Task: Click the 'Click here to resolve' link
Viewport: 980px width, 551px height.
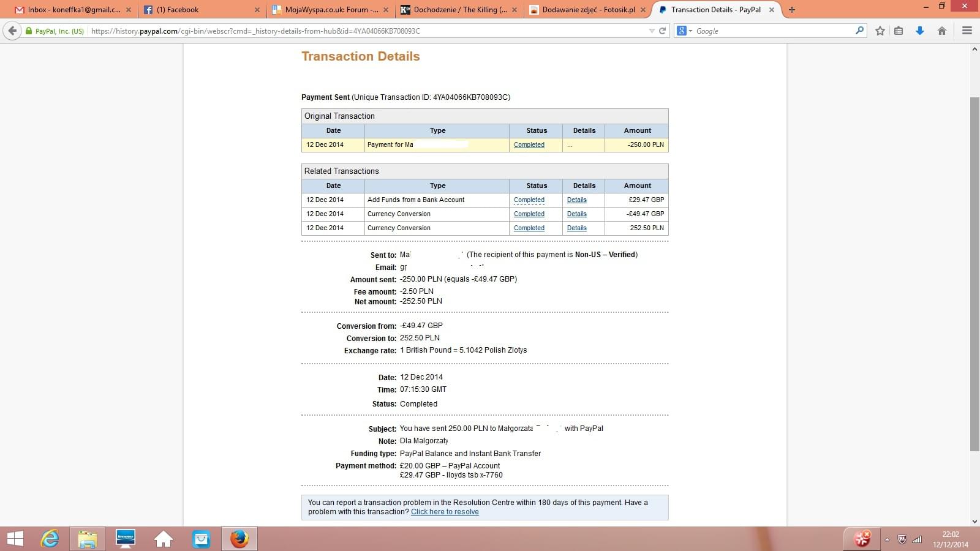Action: pos(445,512)
